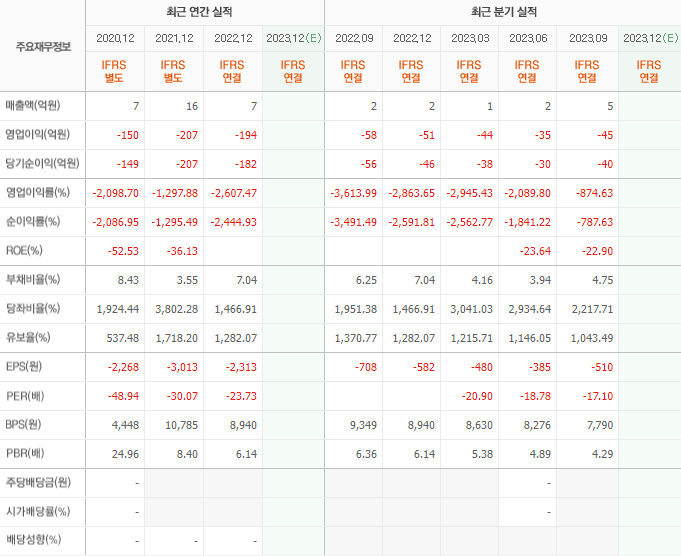Click BPS value 10,785
Image resolution: width=681 pixels, height=556 pixels.
182,425
